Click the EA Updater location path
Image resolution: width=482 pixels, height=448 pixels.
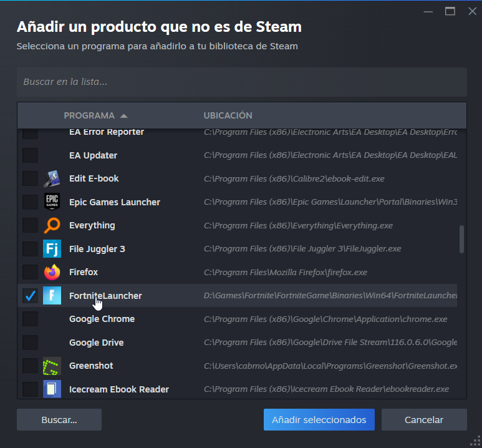(330, 155)
